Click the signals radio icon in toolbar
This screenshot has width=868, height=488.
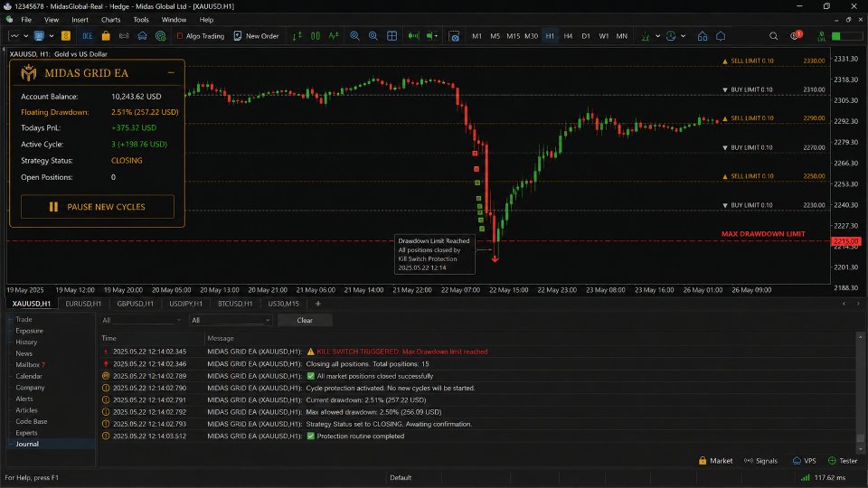tap(124, 36)
